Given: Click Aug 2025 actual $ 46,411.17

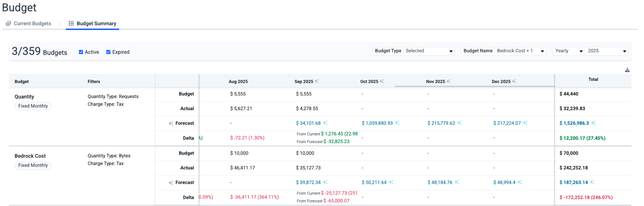Looking at the screenshot, I should click(x=243, y=168).
